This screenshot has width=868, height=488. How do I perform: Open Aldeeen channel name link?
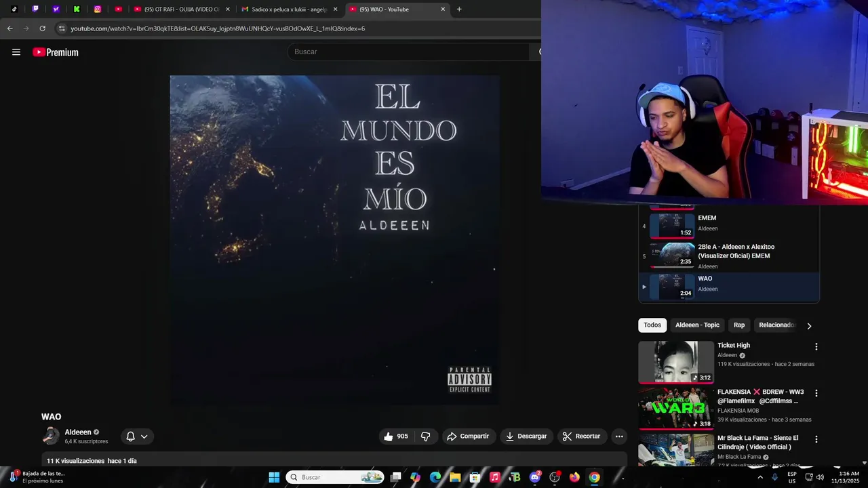77,432
